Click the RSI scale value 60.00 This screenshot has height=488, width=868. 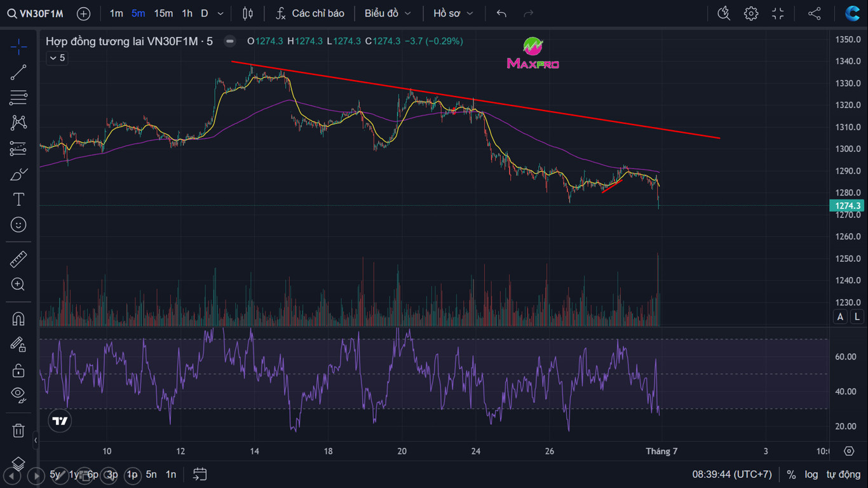(846, 356)
